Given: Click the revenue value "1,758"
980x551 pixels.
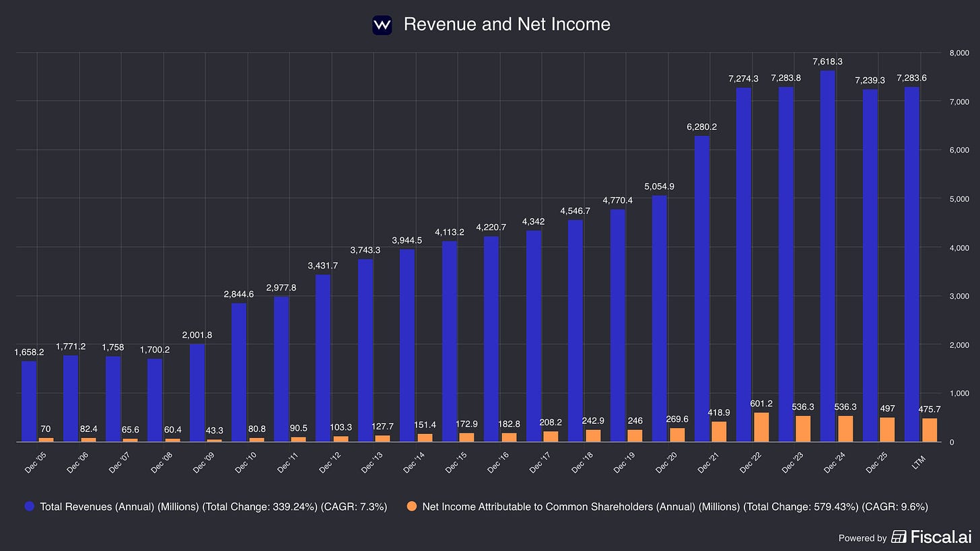Looking at the screenshot, I should point(113,347).
